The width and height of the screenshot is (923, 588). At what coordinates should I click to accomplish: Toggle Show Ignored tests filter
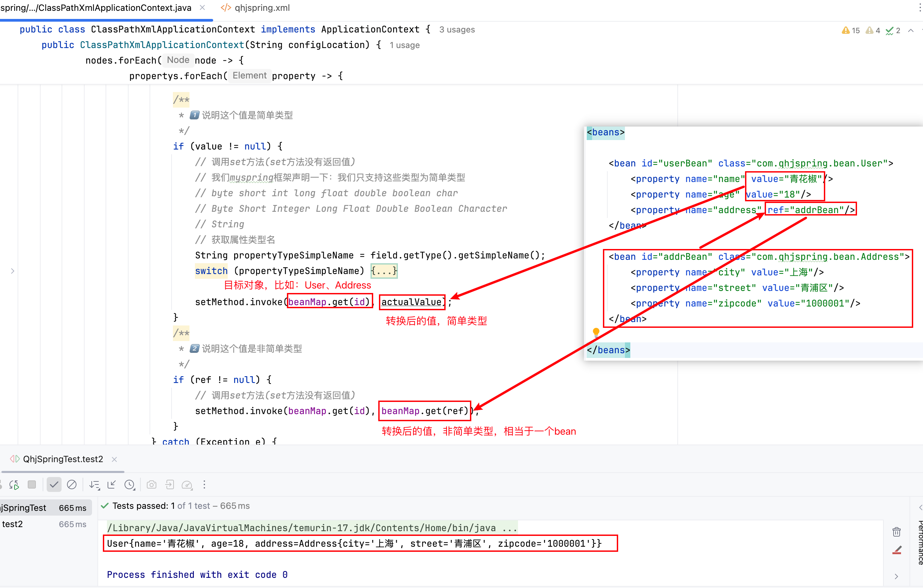coord(72,484)
